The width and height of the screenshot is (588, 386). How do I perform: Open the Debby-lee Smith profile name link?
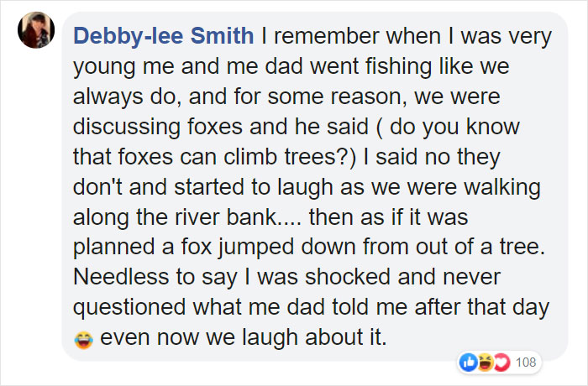pyautogui.click(x=163, y=37)
